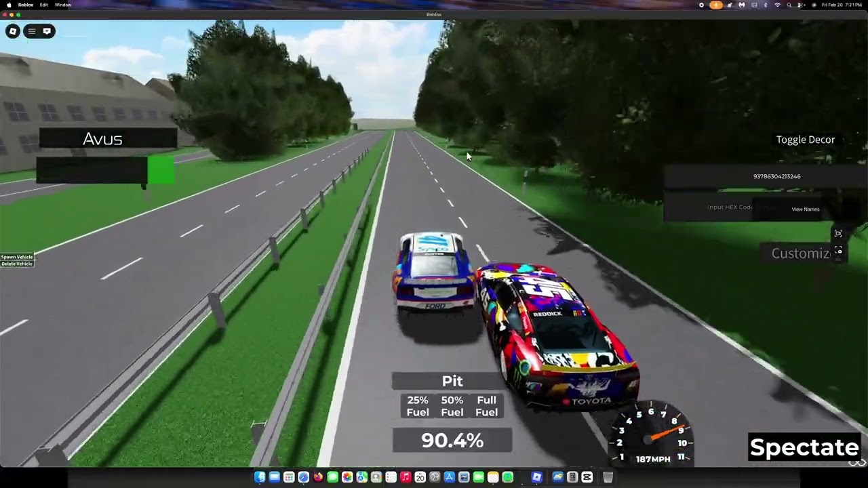Select Full Fuel option

point(486,406)
